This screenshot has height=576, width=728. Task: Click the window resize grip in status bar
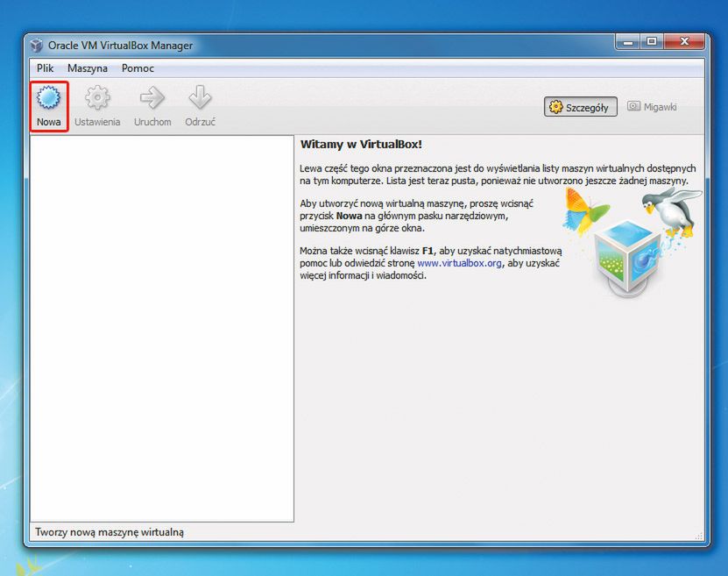coord(699,536)
